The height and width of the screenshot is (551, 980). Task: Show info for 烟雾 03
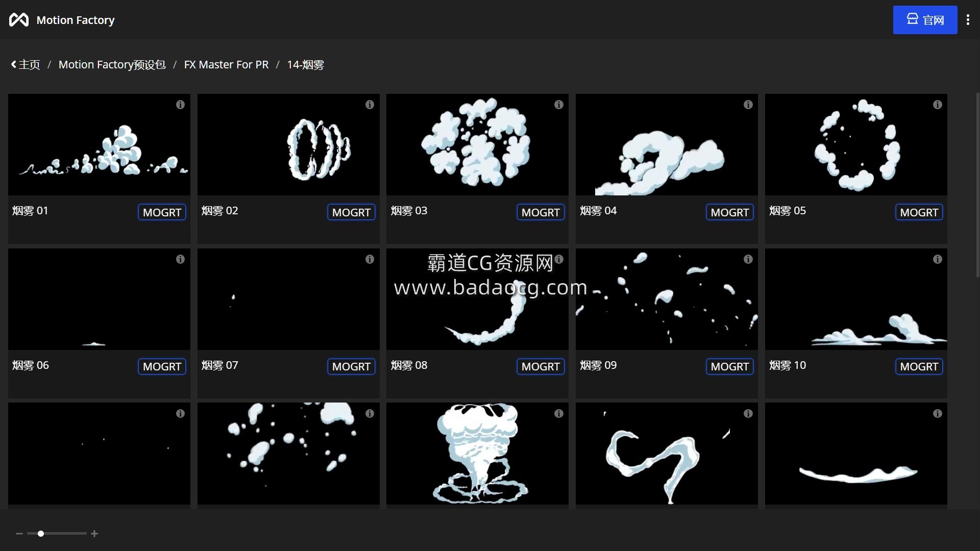click(559, 105)
